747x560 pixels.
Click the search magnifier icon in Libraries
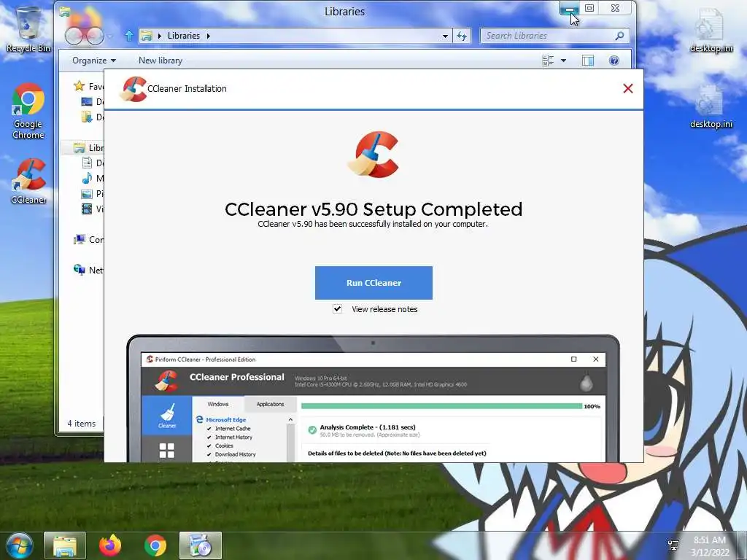[620, 36]
